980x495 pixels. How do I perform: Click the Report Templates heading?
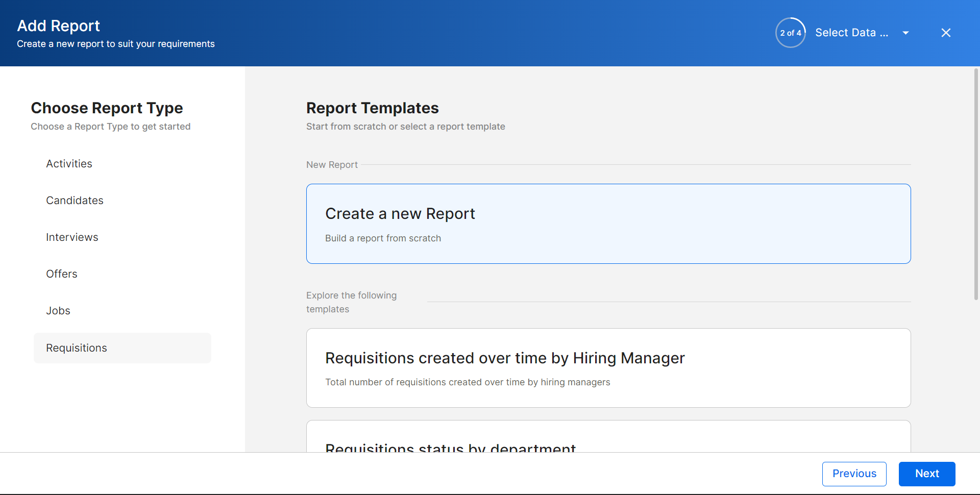coord(372,108)
